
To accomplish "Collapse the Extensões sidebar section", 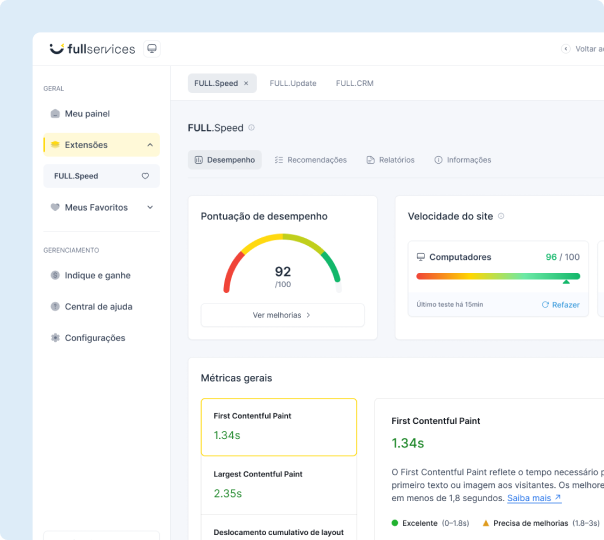I will (x=150, y=145).
